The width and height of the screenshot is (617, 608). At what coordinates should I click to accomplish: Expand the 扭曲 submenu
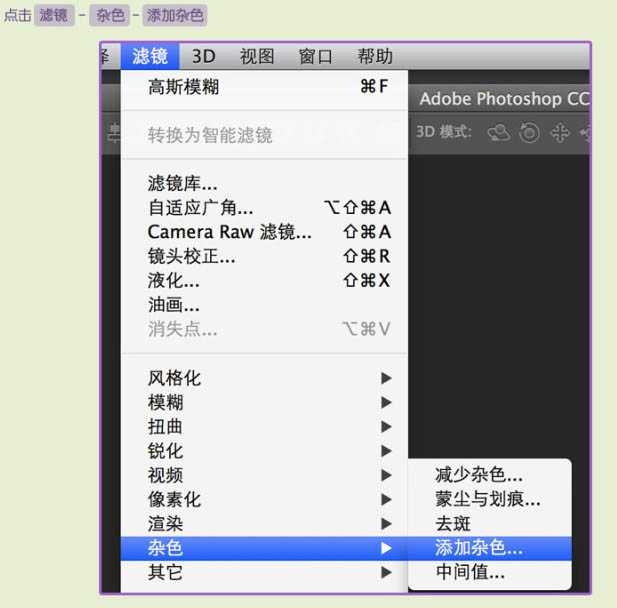coord(264,427)
